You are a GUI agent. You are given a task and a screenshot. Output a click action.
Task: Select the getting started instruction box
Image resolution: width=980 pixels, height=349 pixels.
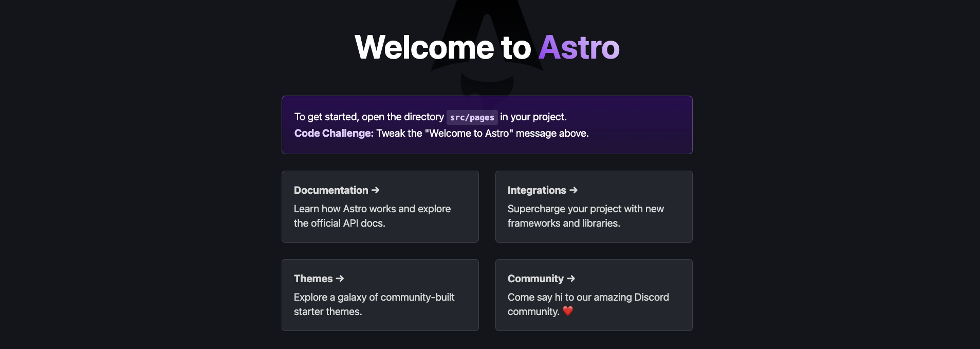tap(487, 125)
